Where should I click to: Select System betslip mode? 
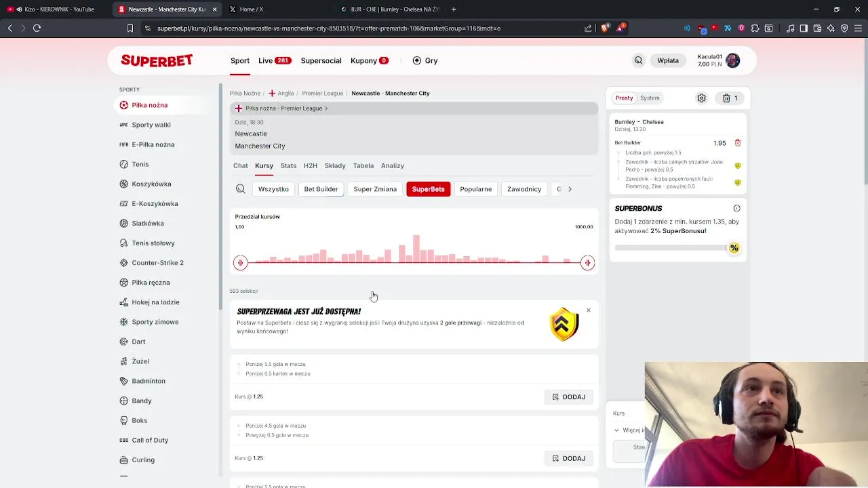[x=650, y=98]
